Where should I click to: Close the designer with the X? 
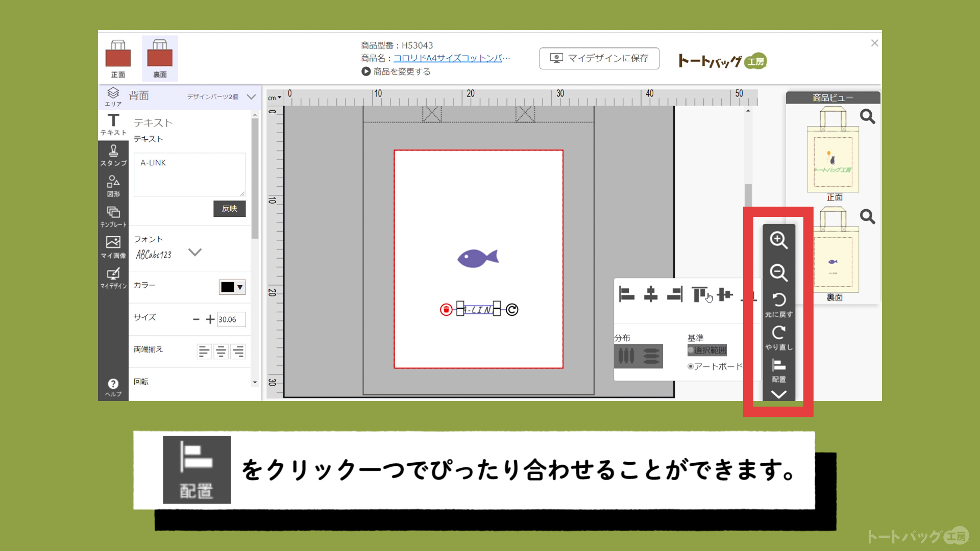click(x=874, y=43)
